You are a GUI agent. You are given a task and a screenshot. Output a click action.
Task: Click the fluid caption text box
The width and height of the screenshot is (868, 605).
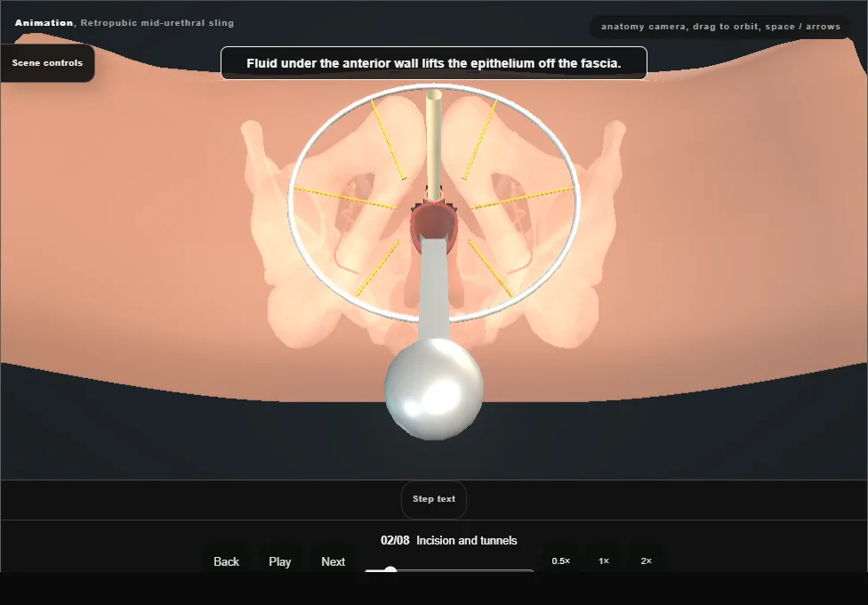click(434, 63)
